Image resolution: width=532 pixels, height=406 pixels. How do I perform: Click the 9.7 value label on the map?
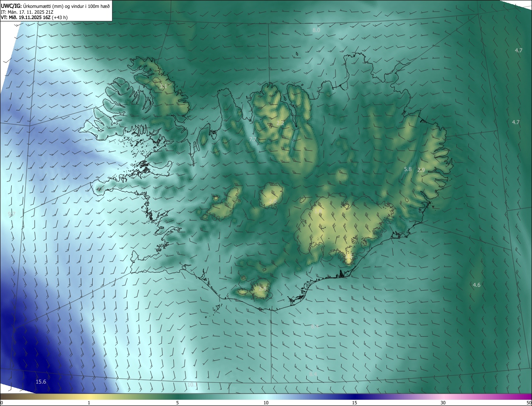click(x=11, y=214)
